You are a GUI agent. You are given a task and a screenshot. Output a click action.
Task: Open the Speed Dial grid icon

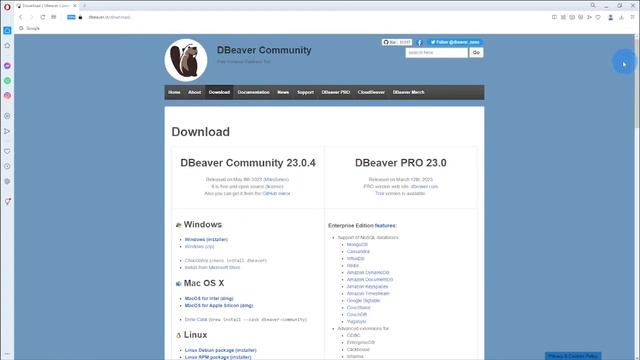[53, 17]
